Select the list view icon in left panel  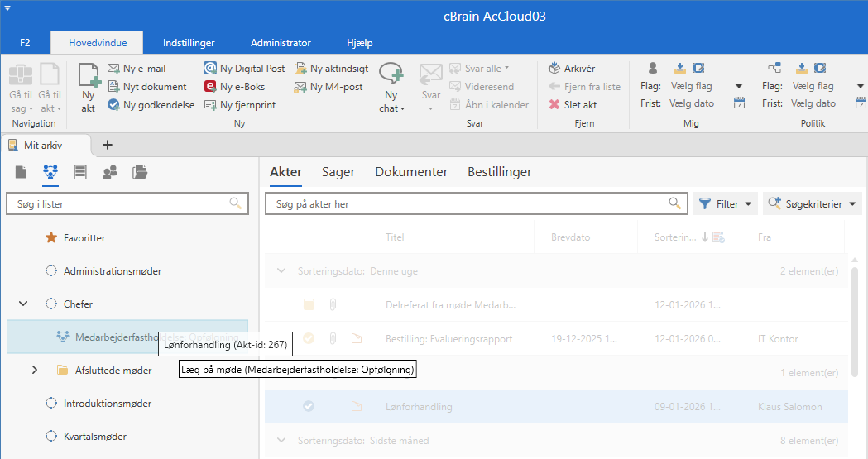point(80,173)
